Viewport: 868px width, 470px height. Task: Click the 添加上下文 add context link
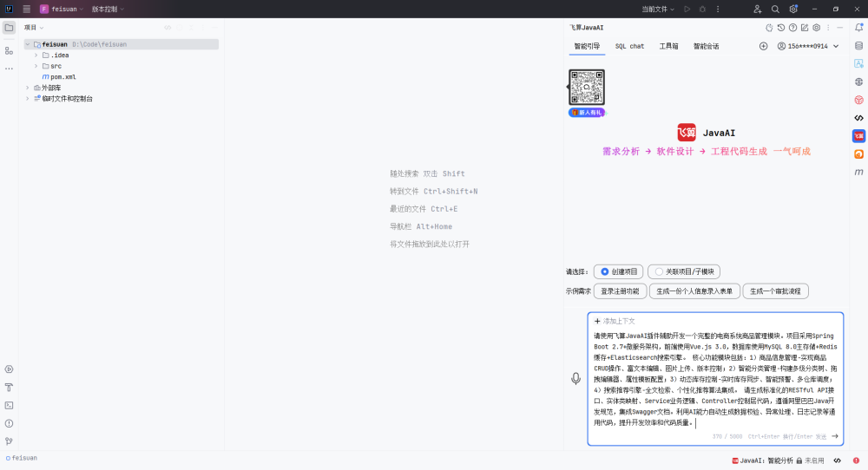[615, 321]
